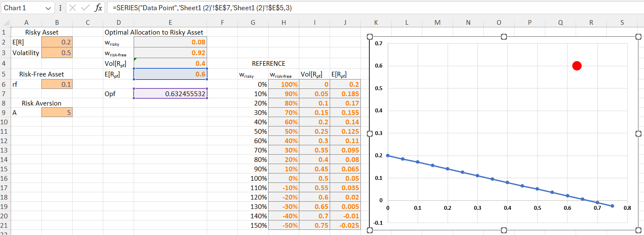This screenshot has width=644, height=235.
Task: Click the Vol[Rpf] header in the reference table
Action: pyautogui.click(x=314, y=74)
